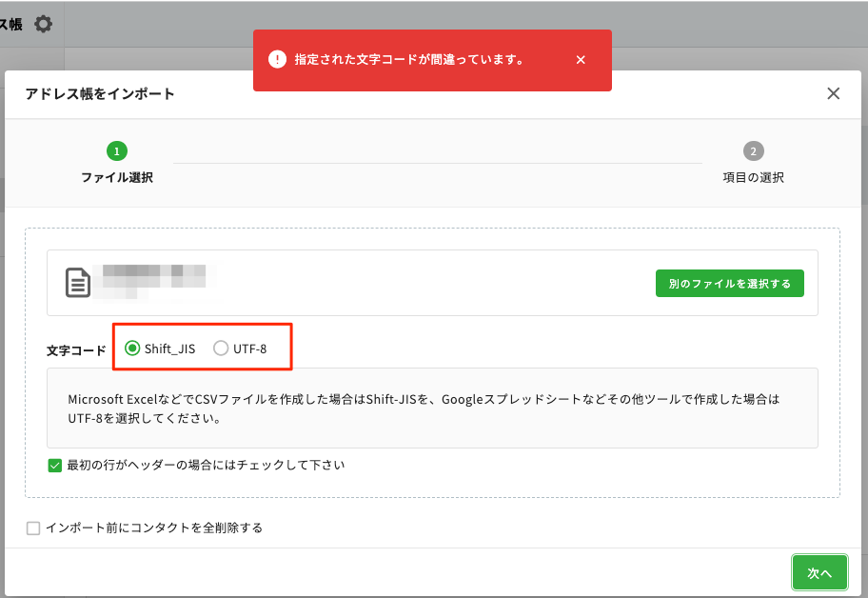Click the Shift-JIS/UTF-8 explanation text box
Viewport: 868px width, 598px height.
432,409
